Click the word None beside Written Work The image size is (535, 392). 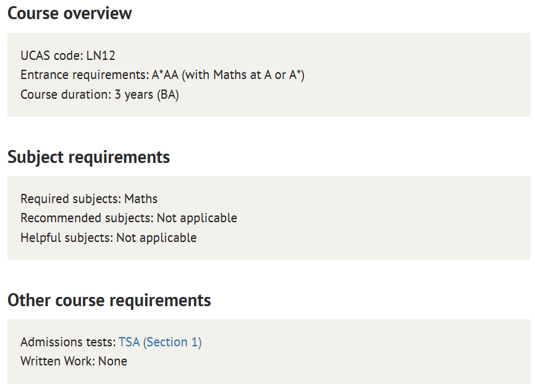pos(112,361)
